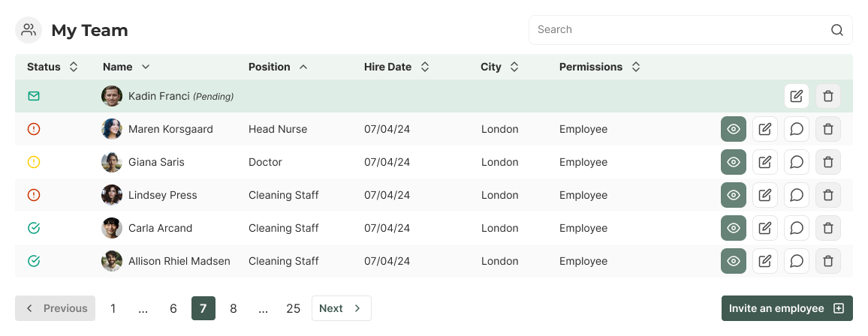Focus the Search input field
The image size is (868, 336).
pos(676,30)
